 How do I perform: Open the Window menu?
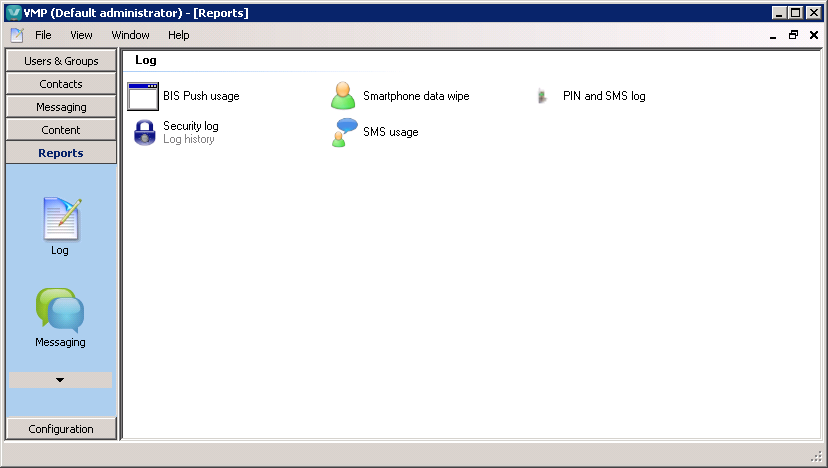point(130,35)
